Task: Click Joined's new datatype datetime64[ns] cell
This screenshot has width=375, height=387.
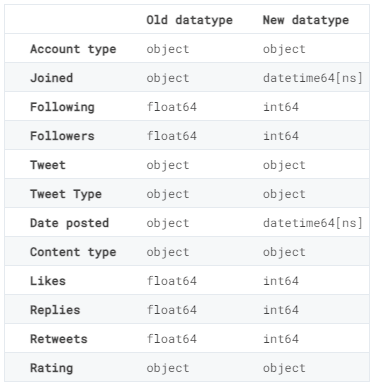Action: [312, 78]
